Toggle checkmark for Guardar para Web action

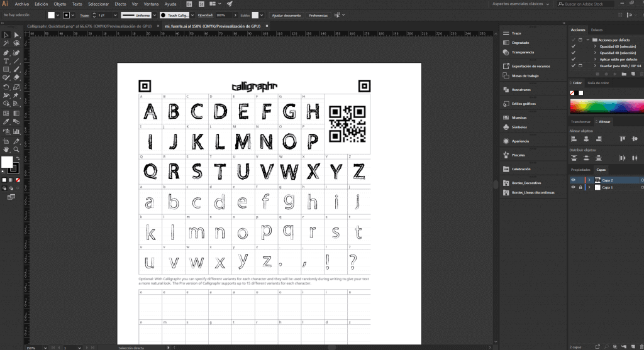pyautogui.click(x=574, y=65)
